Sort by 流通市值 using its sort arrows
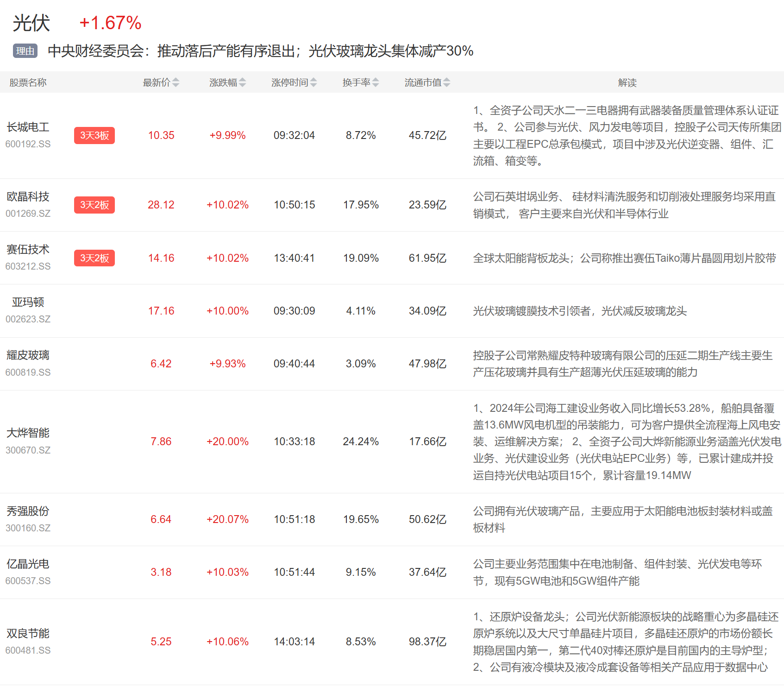The image size is (784, 687). [x=446, y=82]
